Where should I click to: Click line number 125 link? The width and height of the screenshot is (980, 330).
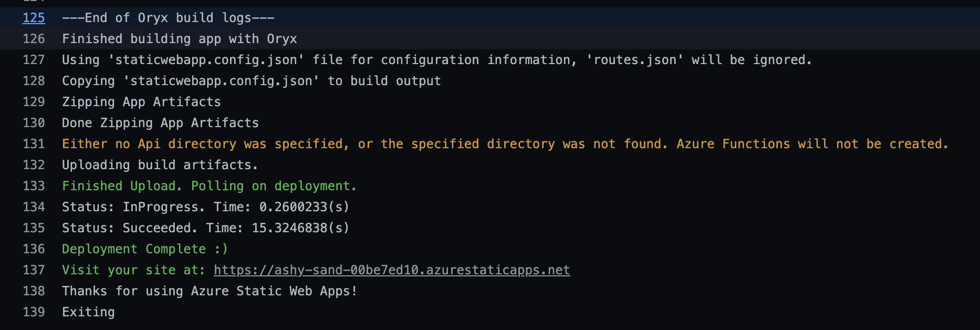[34, 18]
